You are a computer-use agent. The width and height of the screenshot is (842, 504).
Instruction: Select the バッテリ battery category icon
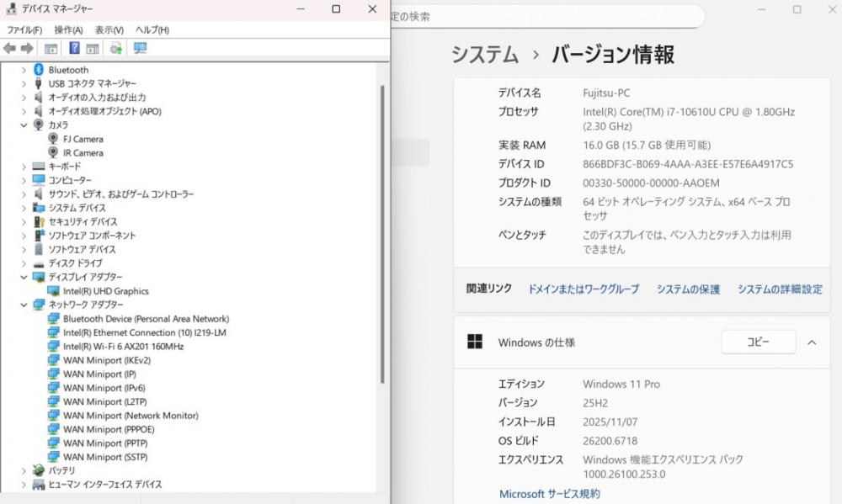pyautogui.click(x=38, y=470)
